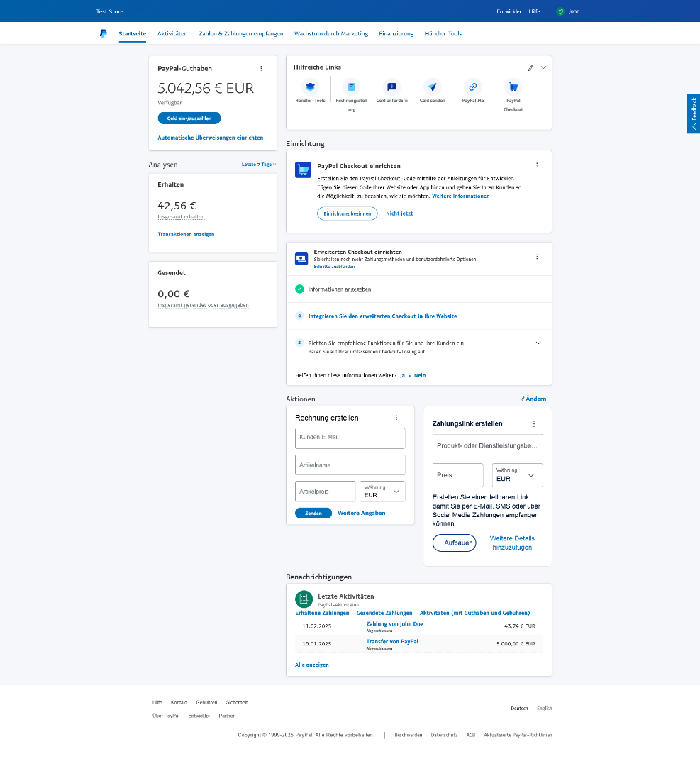
Task: Open the Händler-Tools shortcut icon
Action: [310, 87]
